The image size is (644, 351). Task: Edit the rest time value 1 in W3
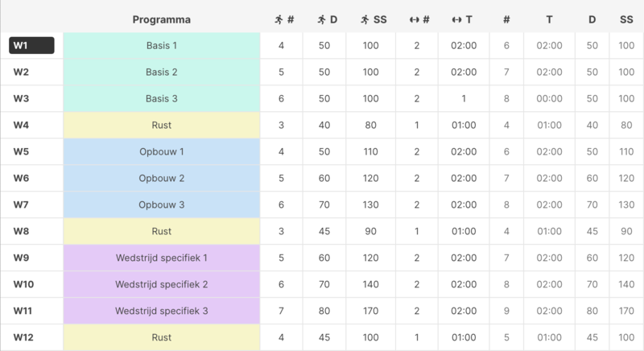tap(464, 99)
